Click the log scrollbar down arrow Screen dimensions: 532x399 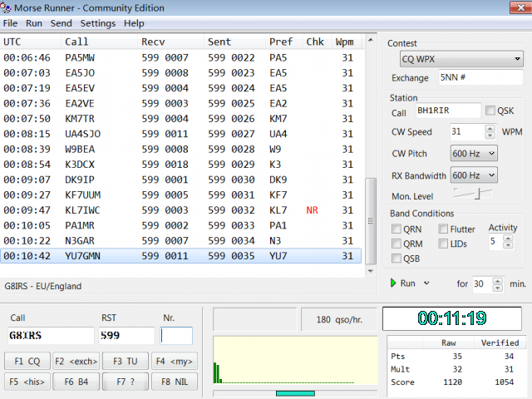coord(371,271)
